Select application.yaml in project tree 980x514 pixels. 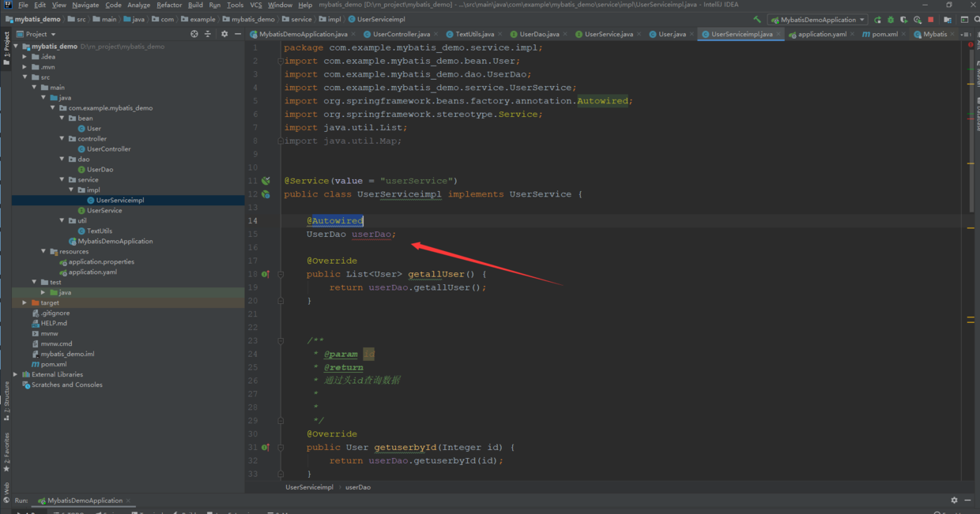(x=92, y=272)
